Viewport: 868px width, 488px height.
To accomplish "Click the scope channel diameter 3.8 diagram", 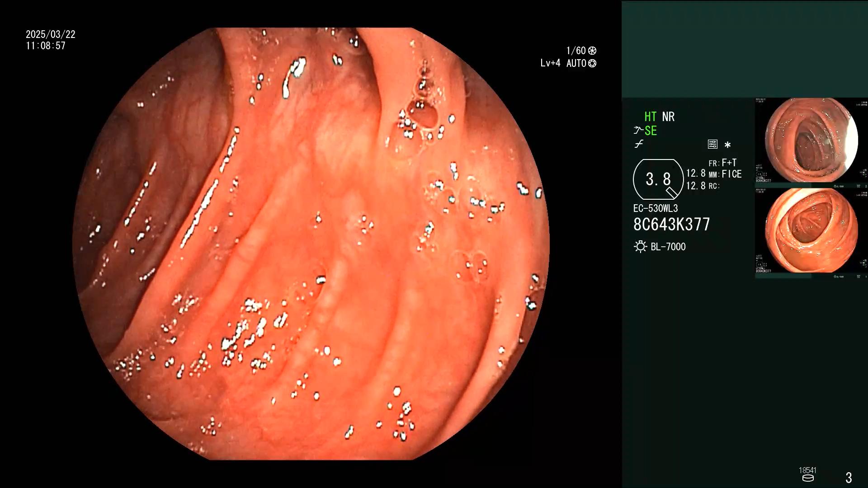I will (x=658, y=179).
